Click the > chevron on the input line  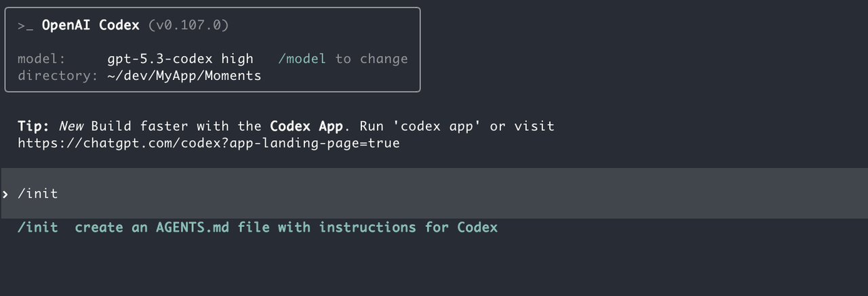5,194
